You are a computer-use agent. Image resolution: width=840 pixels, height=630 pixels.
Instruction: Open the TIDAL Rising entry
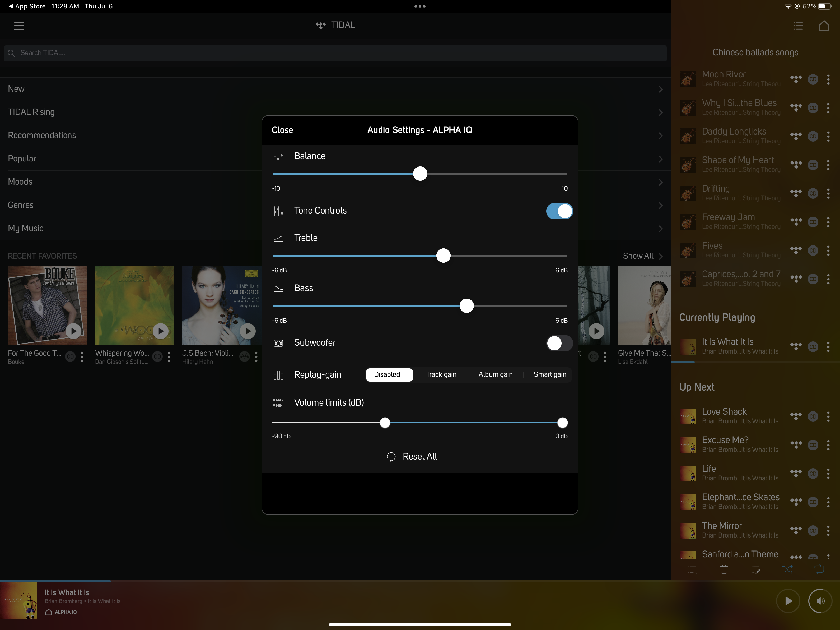coord(335,112)
